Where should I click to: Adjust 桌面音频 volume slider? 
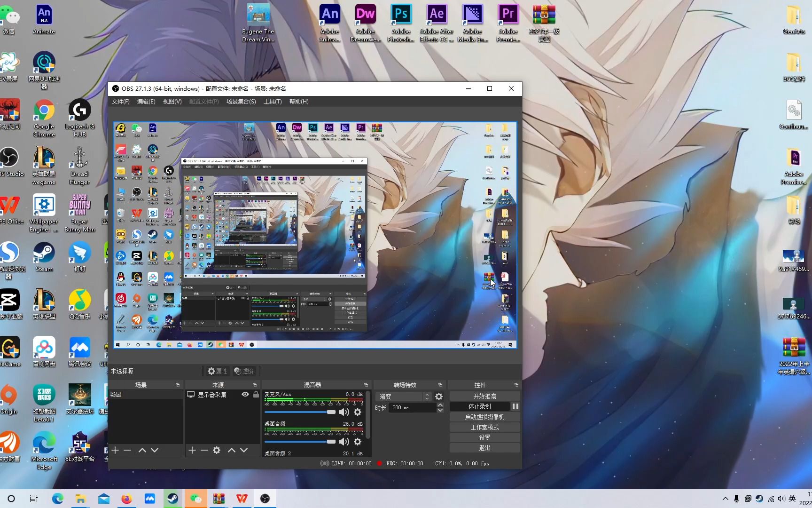click(x=300, y=442)
